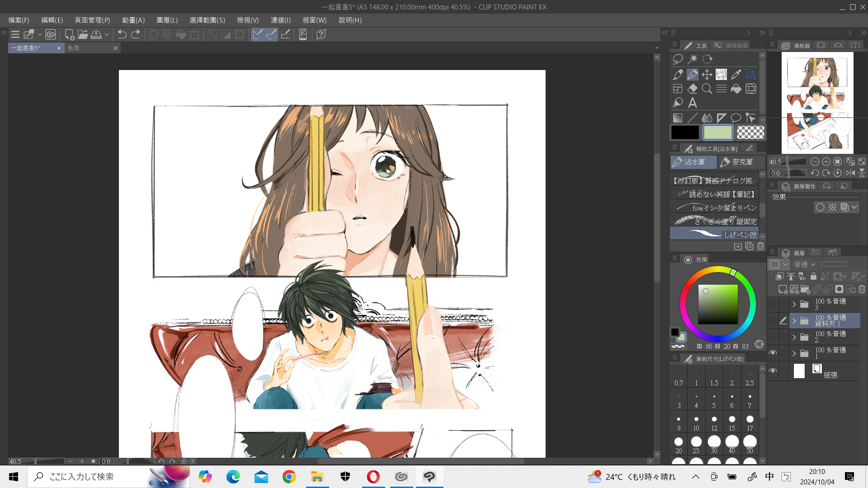
Task: Select the transparent checkered color swatch
Action: [x=750, y=132]
